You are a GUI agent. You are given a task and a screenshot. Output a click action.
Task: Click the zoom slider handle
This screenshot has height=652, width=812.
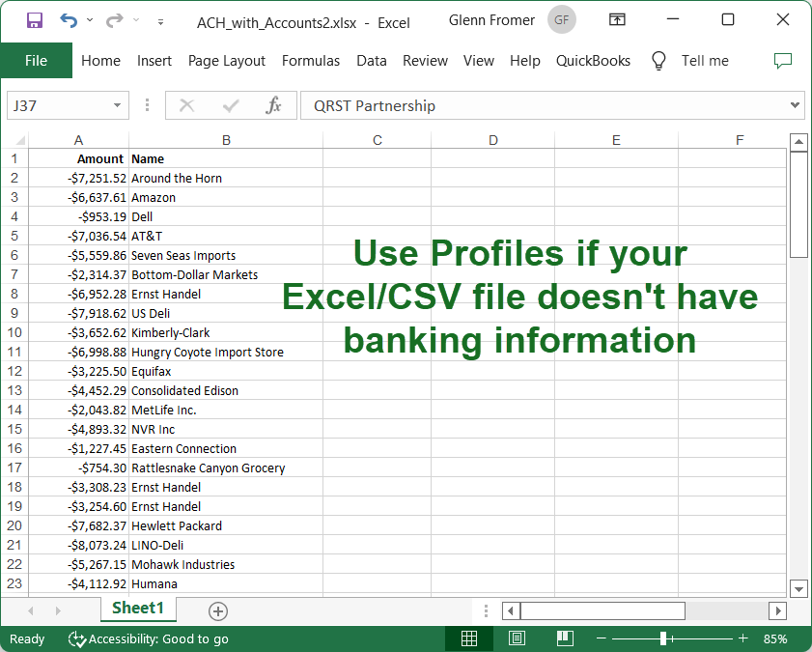tap(663, 638)
